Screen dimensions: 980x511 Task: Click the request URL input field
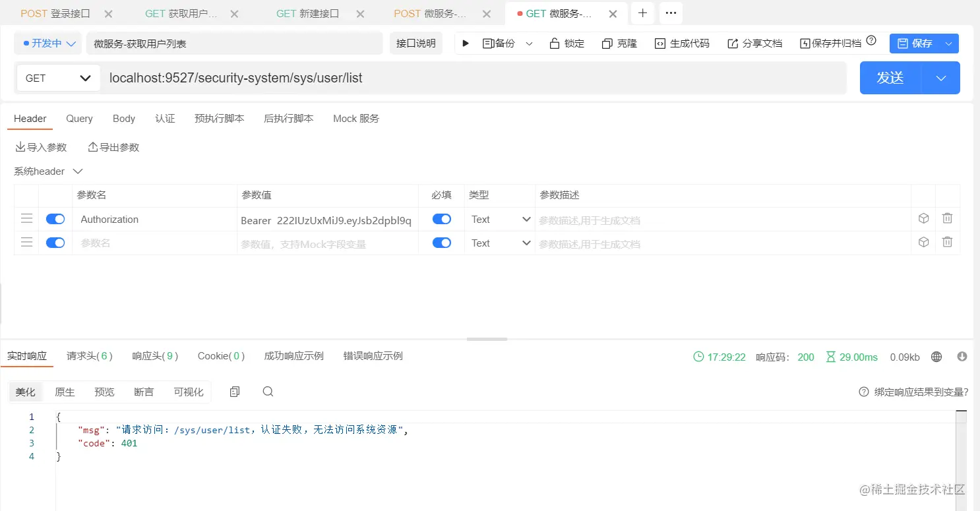point(474,78)
